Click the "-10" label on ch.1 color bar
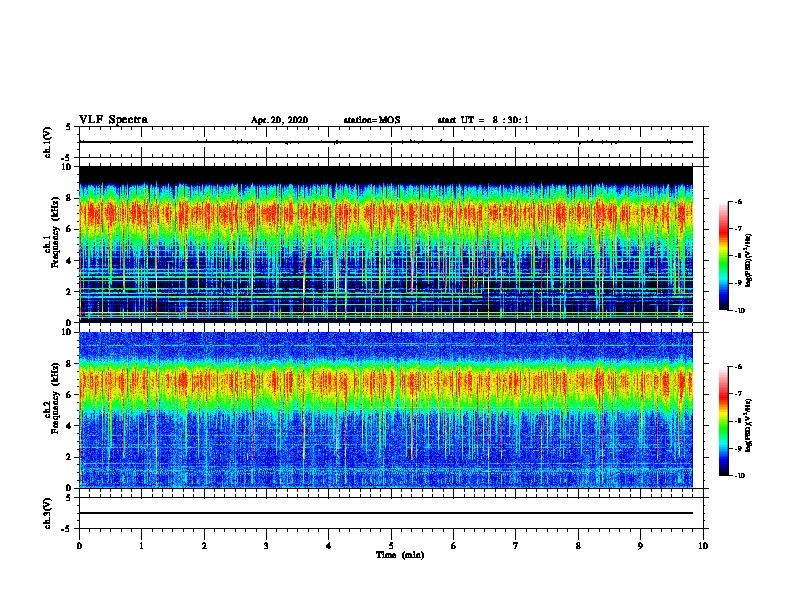Viewport: 792px width, 612px height. pyautogui.click(x=739, y=311)
